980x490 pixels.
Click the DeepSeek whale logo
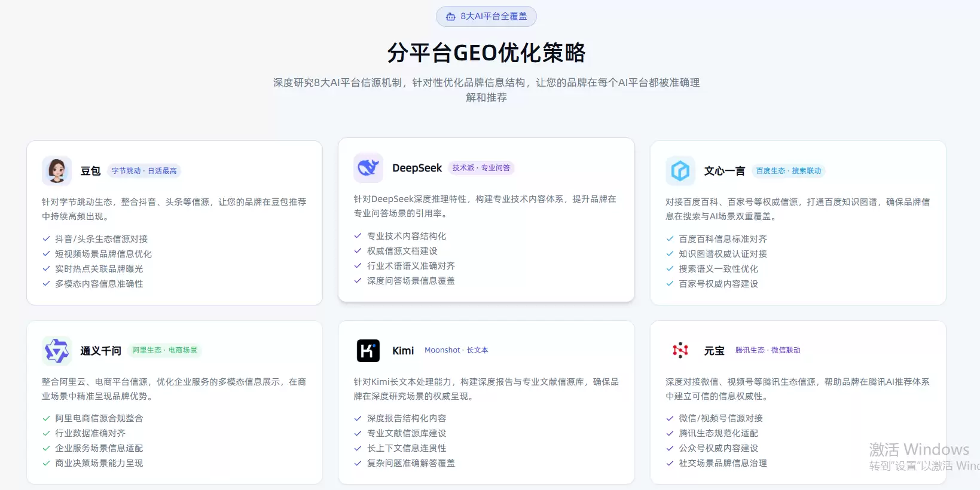(368, 168)
